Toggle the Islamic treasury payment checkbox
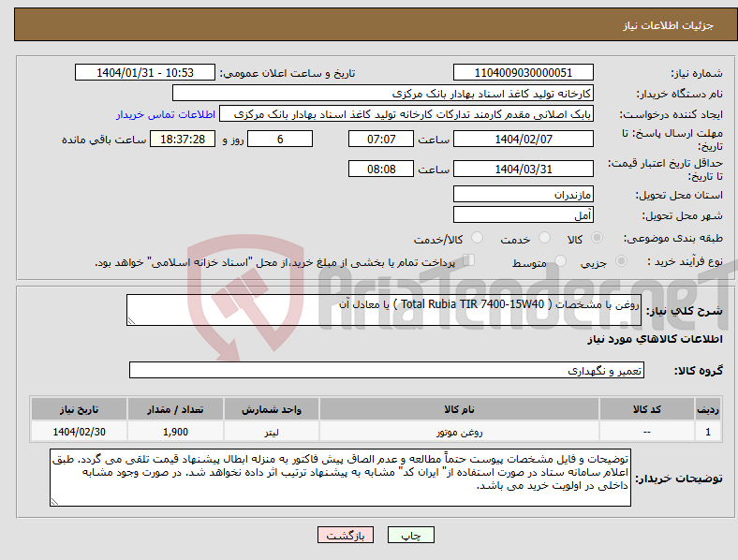This screenshot has height=560, width=738. pyautogui.click(x=469, y=260)
